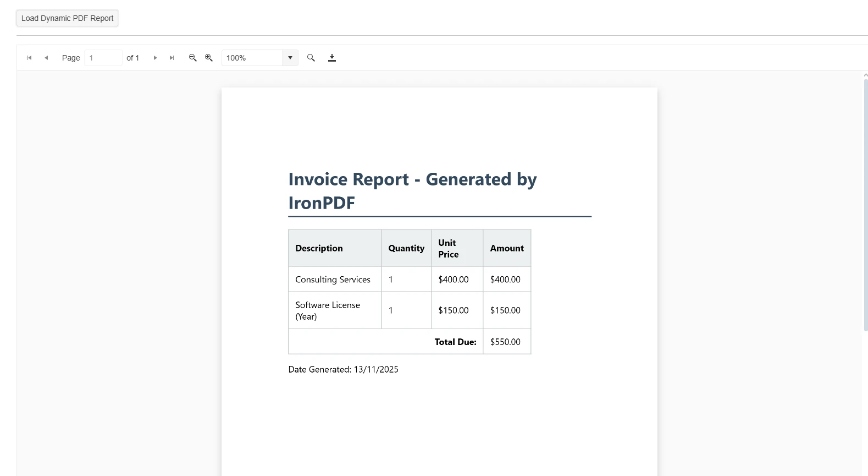This screenshot has height=476, width=868.
Task: Zoom in with the magnifier plus icon
Action: pos(209,58)
